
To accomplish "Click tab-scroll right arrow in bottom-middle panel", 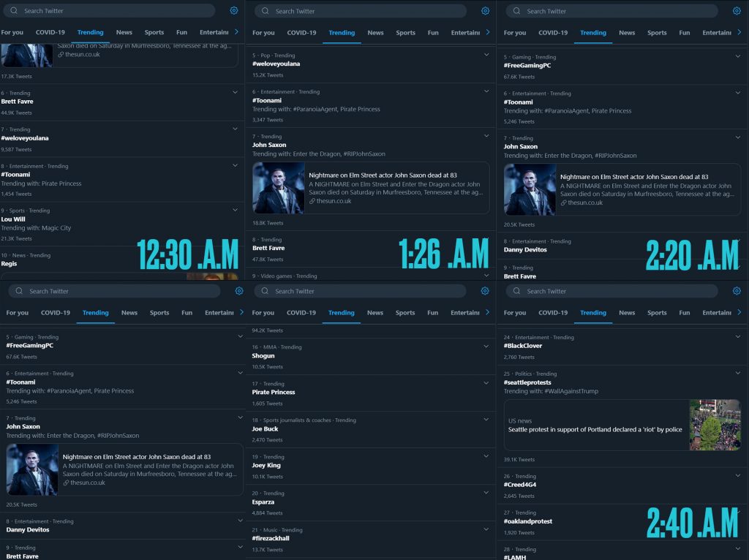I will click(x=488, y=312).
